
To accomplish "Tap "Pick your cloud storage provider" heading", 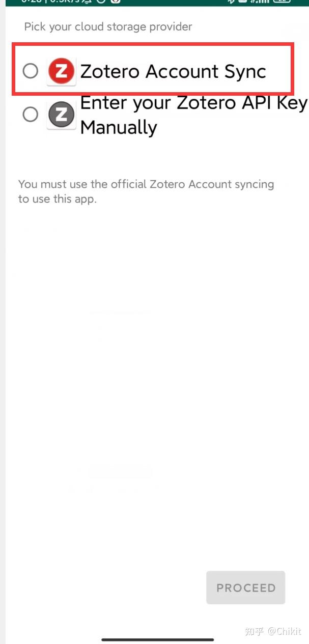I will click(108, 26).
